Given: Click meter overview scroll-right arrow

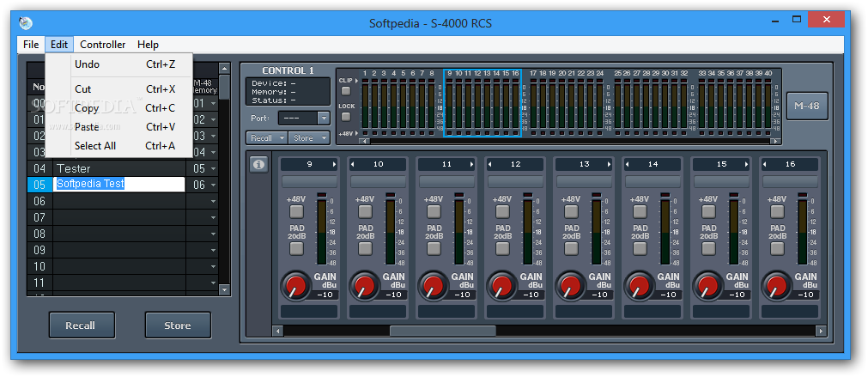Looking at the screenshot, I should [x=775, y=141].
